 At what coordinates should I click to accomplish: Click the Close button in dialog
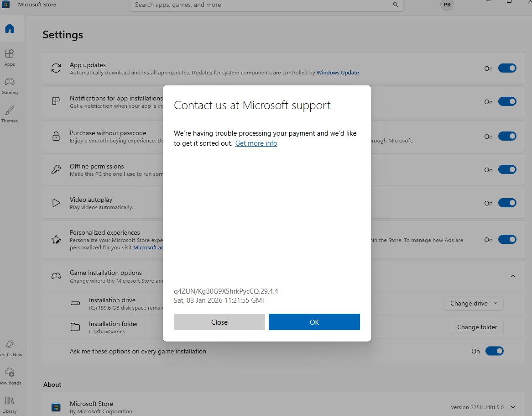coord(219,322)
